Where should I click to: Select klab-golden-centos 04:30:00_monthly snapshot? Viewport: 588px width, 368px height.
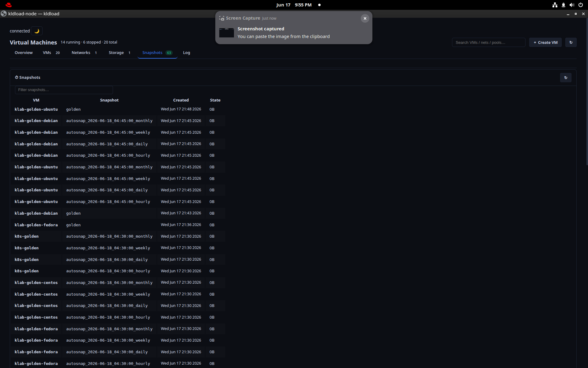[118, 283]
